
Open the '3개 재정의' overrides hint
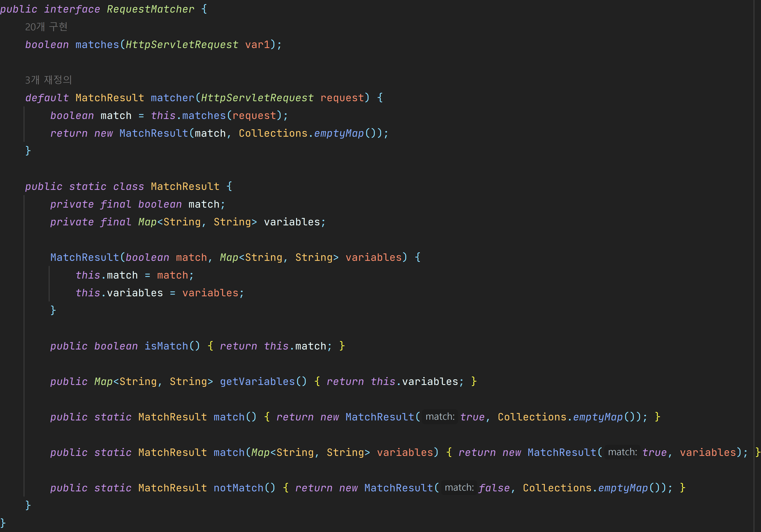[48, 80]
